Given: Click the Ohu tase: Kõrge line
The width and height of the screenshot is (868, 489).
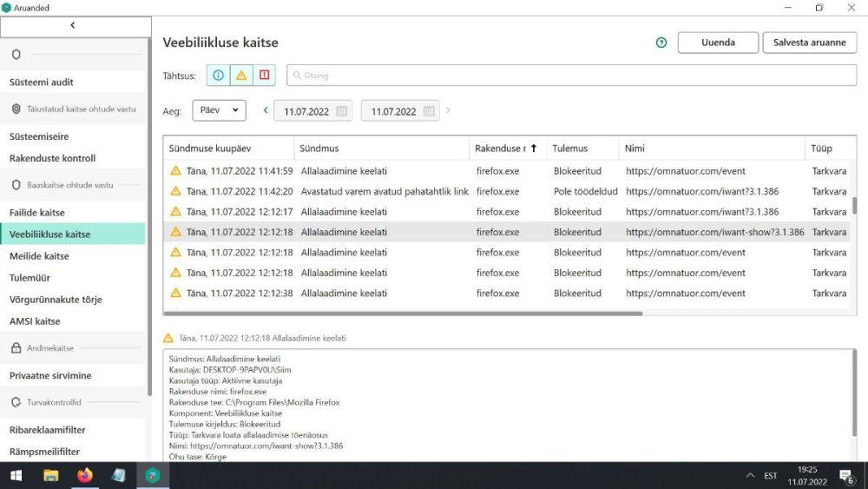Looking at the screenshot, I should click(x=198, y=457).
